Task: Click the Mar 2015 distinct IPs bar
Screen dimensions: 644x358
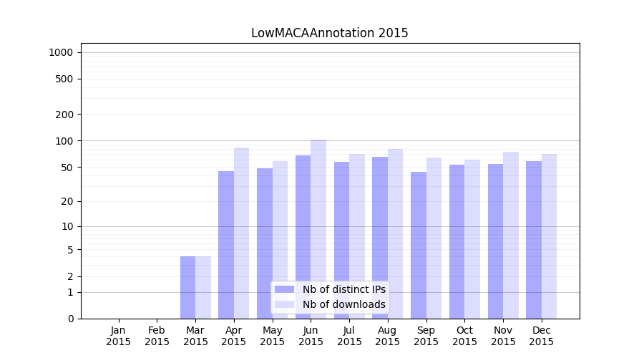Action: 187,287
